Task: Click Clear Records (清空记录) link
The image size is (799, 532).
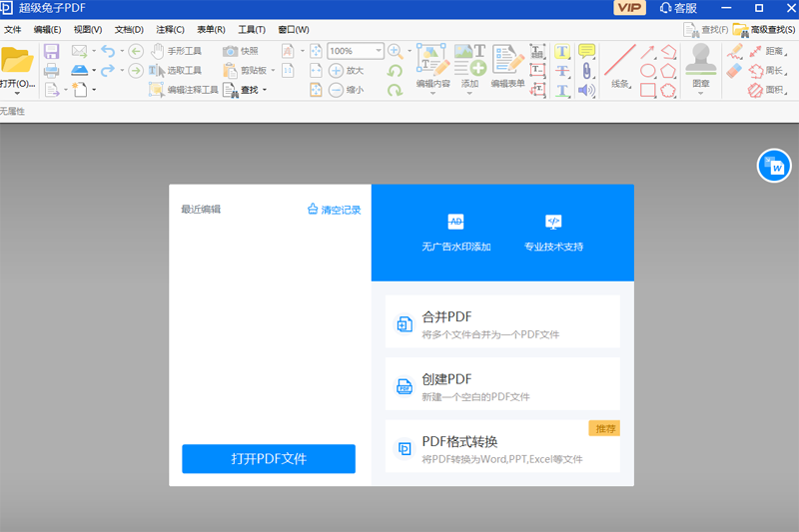Action: pyautogui.click(x=334, y=210)
